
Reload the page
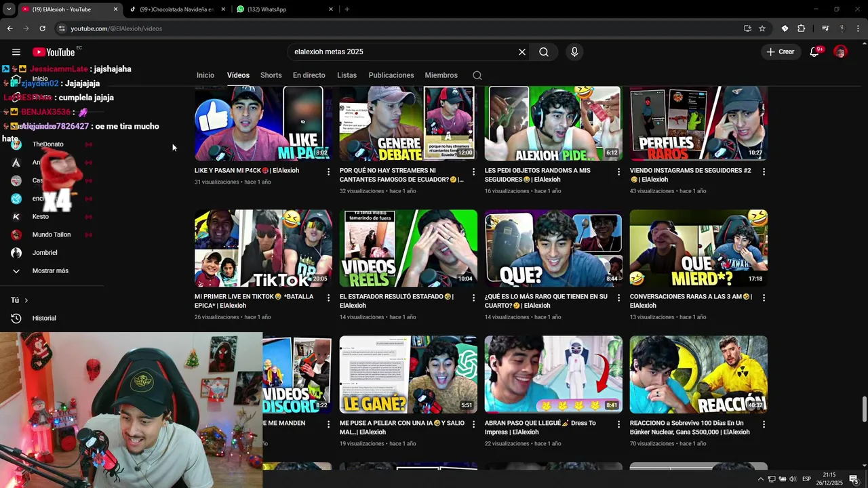[42, 28]
